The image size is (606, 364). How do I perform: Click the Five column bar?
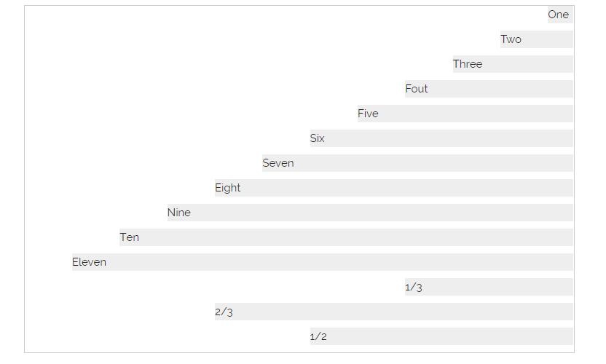click(x=465, y=114)
